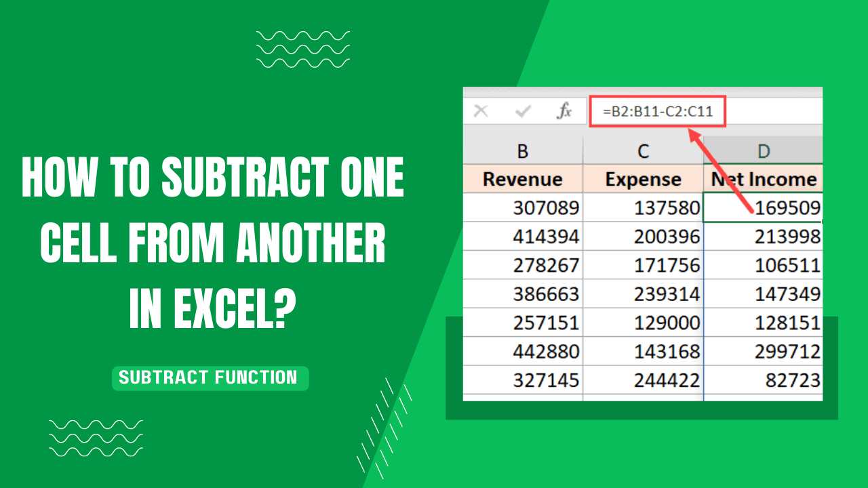Click the X cancel icon in formula bar
Viewport: 868px width, 488px height.
coord(481,110)
